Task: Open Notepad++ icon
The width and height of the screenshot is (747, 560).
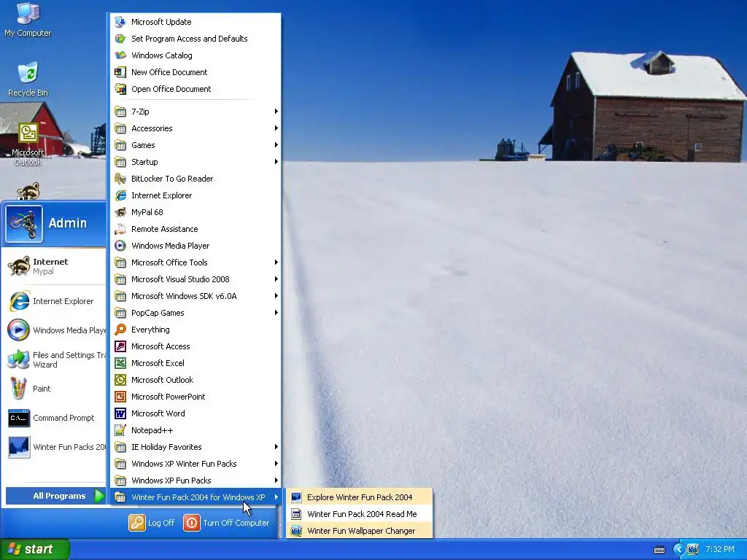Action: [120, 430]
